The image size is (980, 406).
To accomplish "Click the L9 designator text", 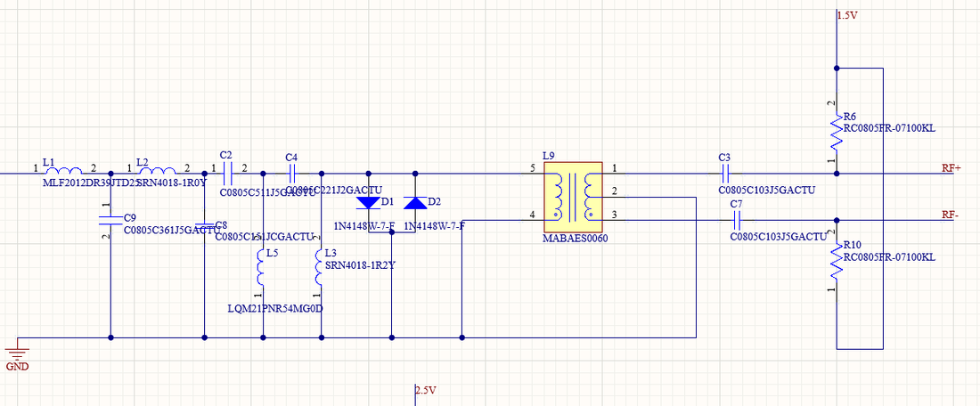I will click(549, 156).
